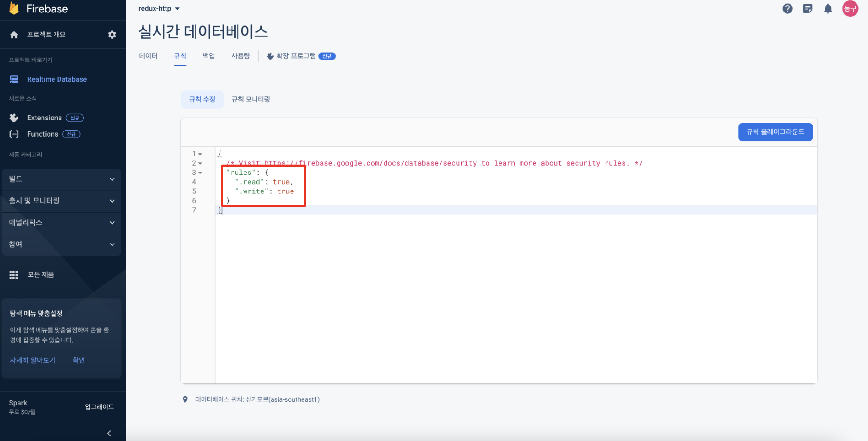Click the 자세히 알아보기 link
Viewport: 868px width, 441px height.
point(33,360)
